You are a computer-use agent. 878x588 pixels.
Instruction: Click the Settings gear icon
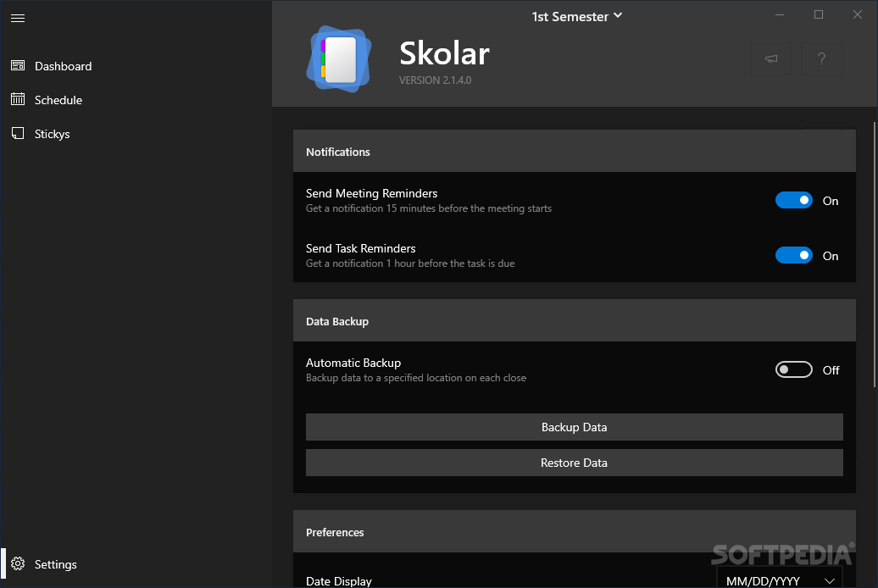pos(18,563)
